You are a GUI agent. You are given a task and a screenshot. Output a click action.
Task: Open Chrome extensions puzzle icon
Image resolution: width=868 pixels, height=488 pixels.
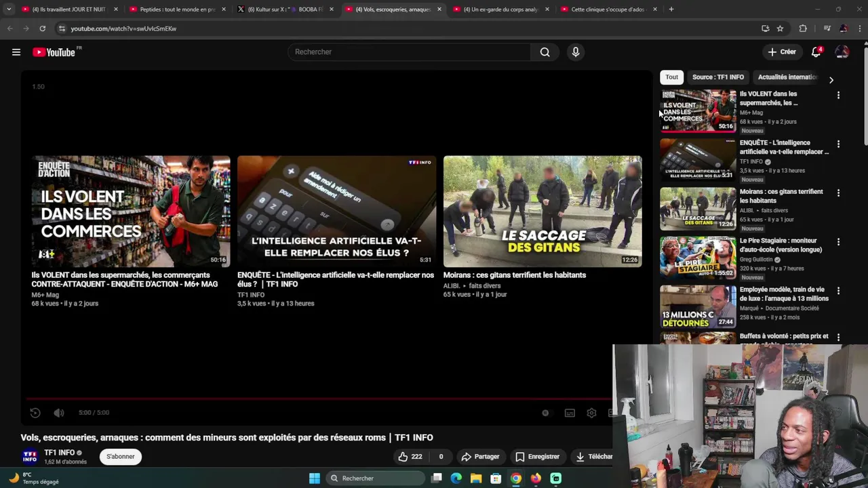coord(803,28)
